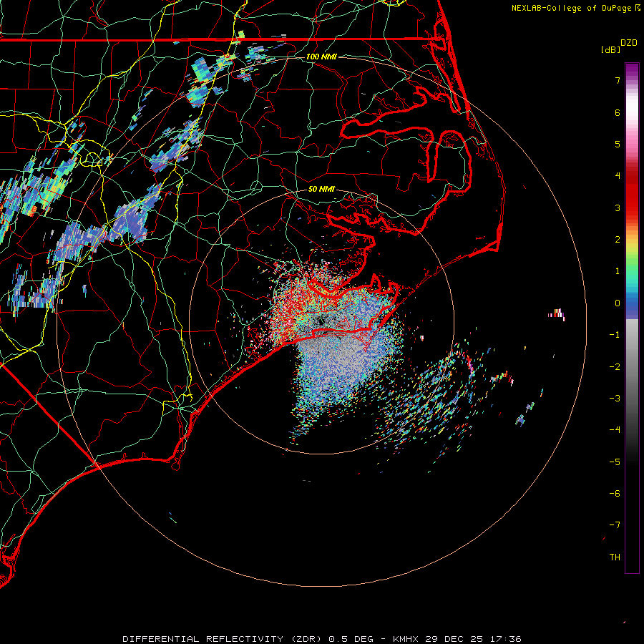Image resolution: width=644 pixels, height=644 pixels.
Task: Click the -2 scale label
Action: point(615,367)
